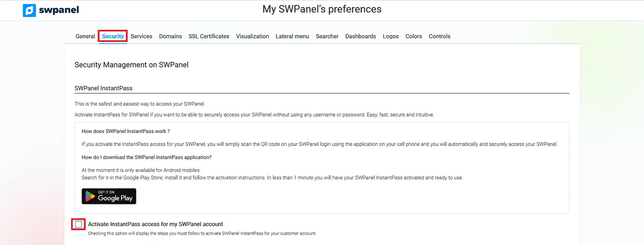Go to SSL Certificates tab
644x245 pixels.
[x=209, y=36]
